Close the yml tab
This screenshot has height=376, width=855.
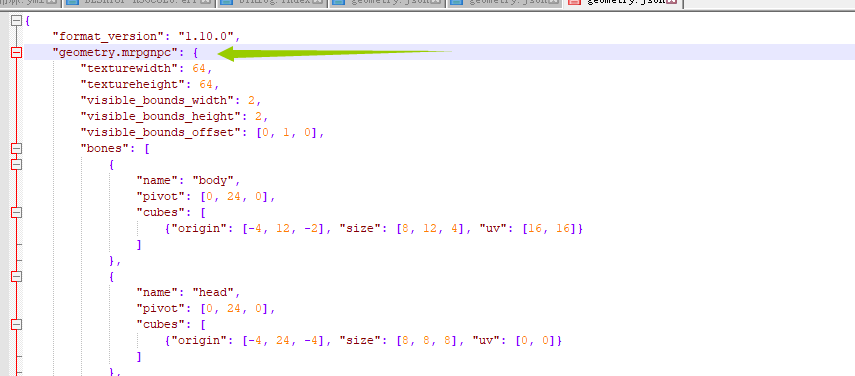pos(52,2)
